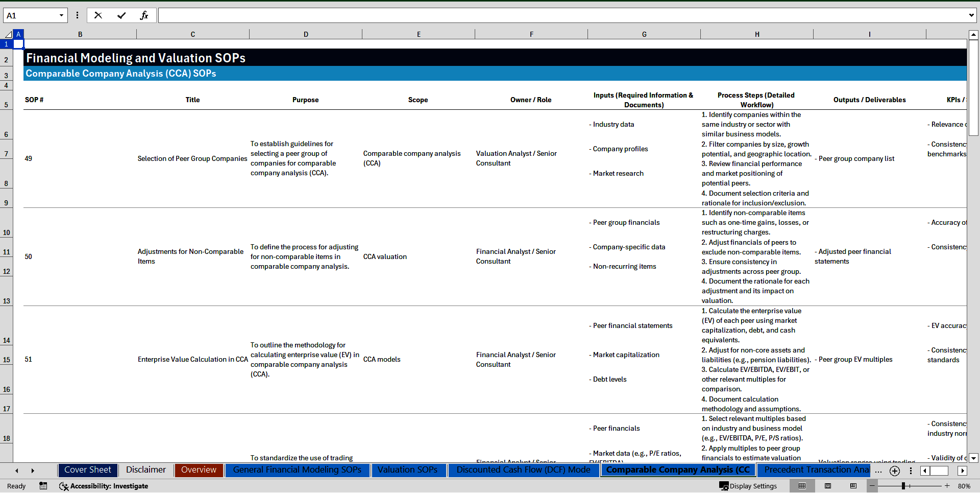
Task: Switch to Normal view
Action: point(802,486)
